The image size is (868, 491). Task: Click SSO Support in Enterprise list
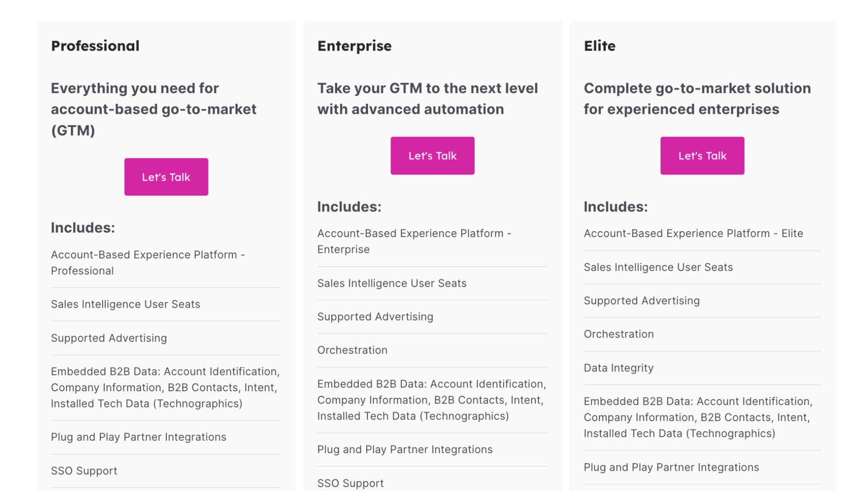(x=350, y=483)
